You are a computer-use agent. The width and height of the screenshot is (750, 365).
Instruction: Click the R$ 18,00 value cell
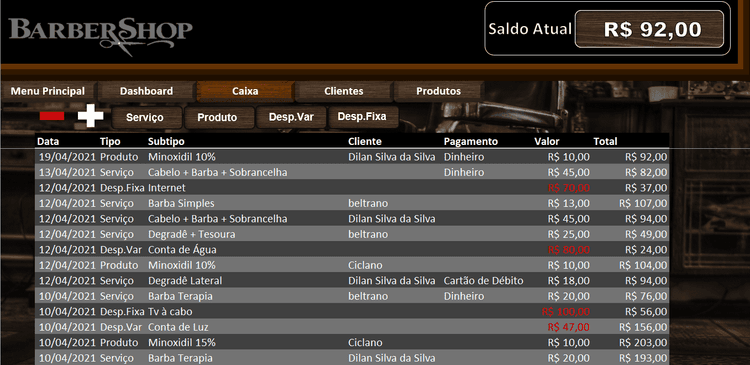569,281
